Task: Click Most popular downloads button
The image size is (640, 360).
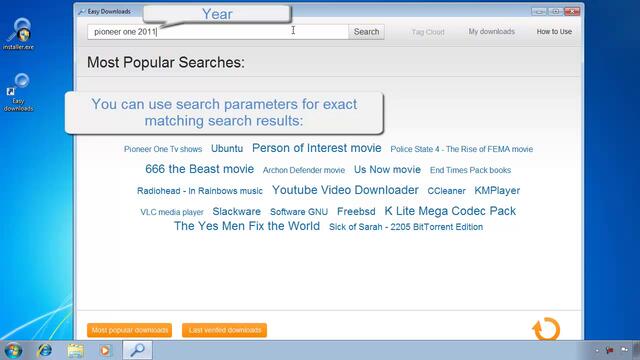Action: click(129, 330)
